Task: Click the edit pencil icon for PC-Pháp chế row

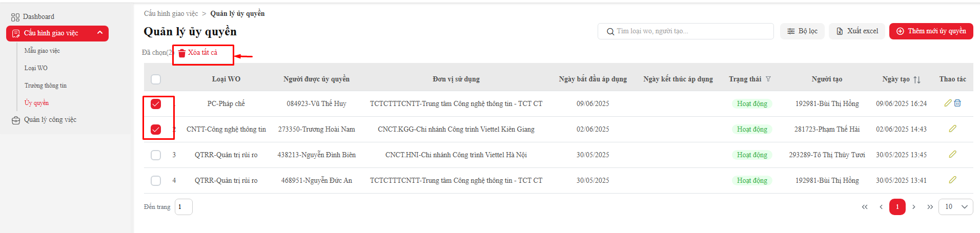Action: pyautogui.click(x=948, y=103)
